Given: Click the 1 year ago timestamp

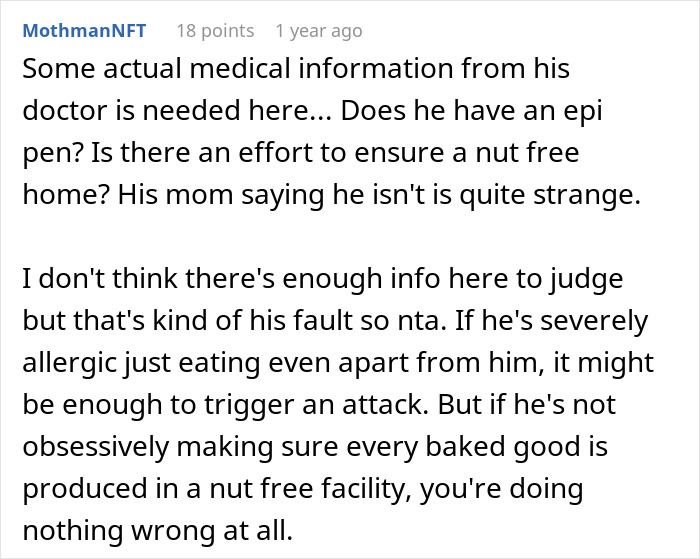Looking at the screenshot, I should coord(319,31).
